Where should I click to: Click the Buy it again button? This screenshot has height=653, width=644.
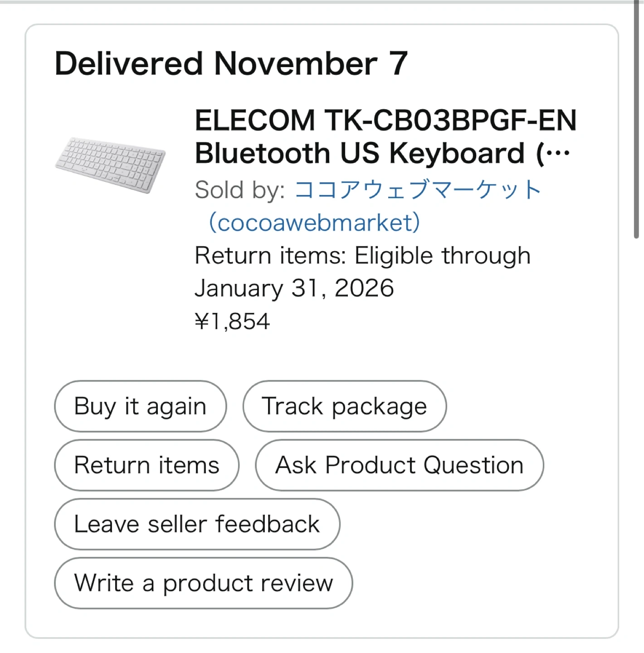point(140,406)
